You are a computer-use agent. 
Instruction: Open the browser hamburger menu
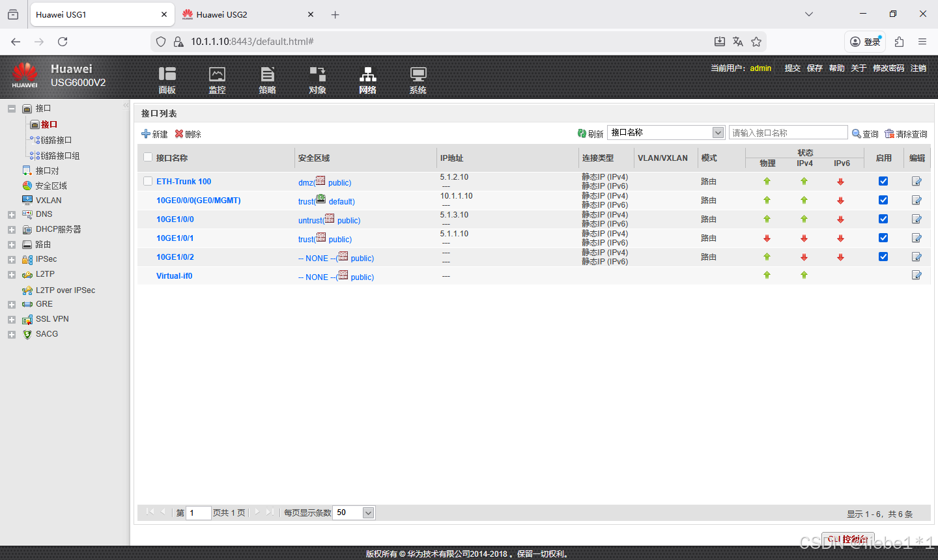pyautogui.click(x=922, y=42)
